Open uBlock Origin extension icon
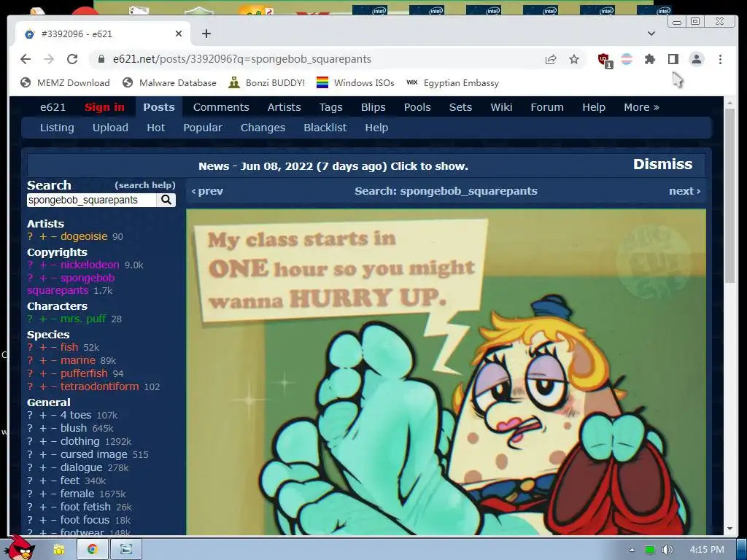This screenshot has width=747, height=560. pos(605,60)
